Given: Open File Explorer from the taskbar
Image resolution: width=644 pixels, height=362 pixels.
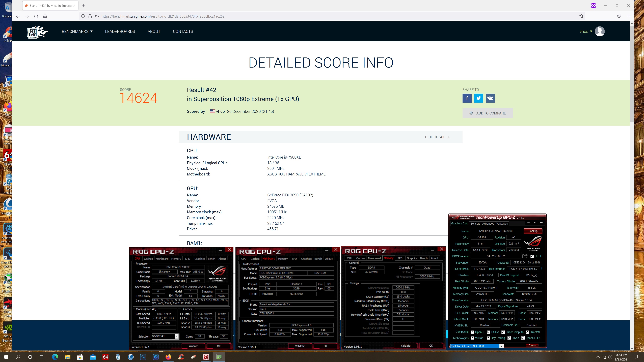Looking at the screenshot, I should tap(67, 357).
